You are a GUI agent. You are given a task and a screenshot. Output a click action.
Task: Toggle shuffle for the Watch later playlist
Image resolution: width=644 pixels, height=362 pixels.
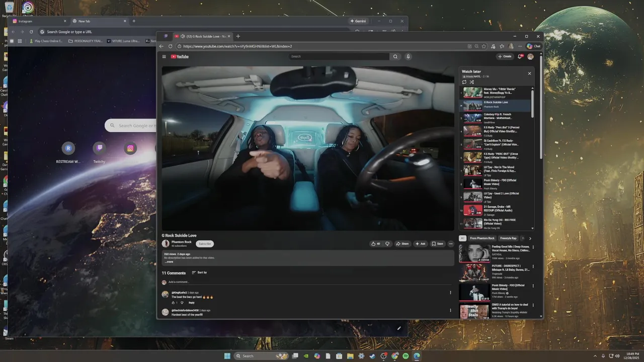[x=471, y=82]
